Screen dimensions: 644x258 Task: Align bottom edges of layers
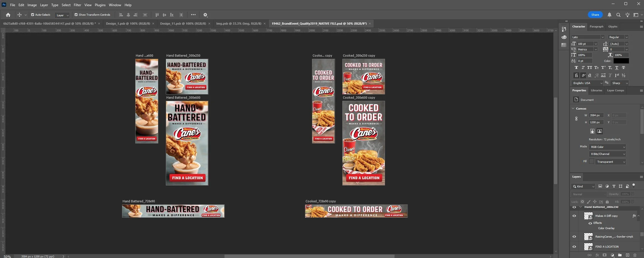click(x=171, y=15)
